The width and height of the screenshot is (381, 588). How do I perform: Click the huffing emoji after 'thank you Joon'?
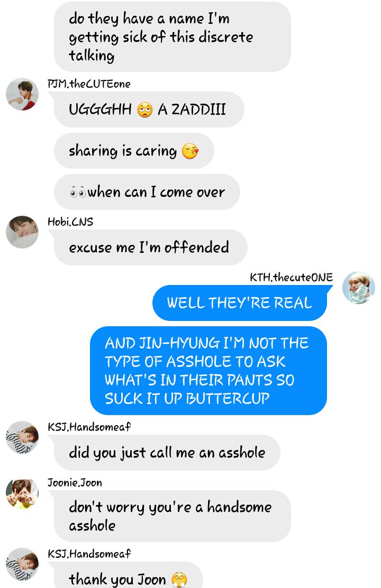pos(179,580)
